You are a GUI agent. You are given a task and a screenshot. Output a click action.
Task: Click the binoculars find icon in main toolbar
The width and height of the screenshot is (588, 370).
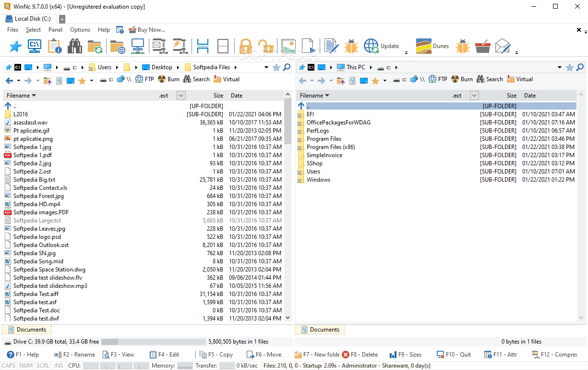(x=74, y=46)
